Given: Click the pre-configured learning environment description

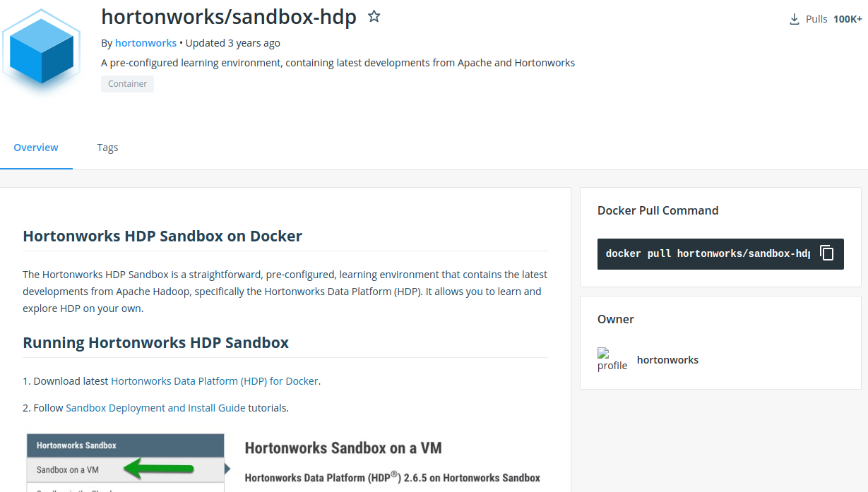Looking at the screenshot, I should coord(338,63).
